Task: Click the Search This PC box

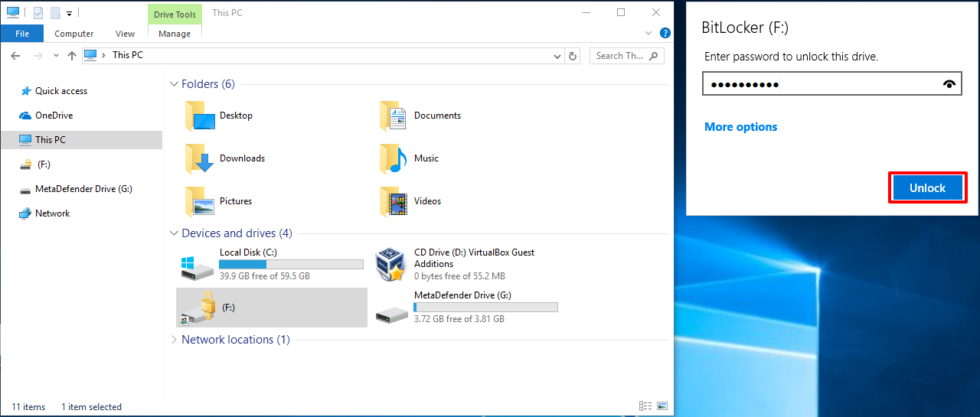Action: 626,56
